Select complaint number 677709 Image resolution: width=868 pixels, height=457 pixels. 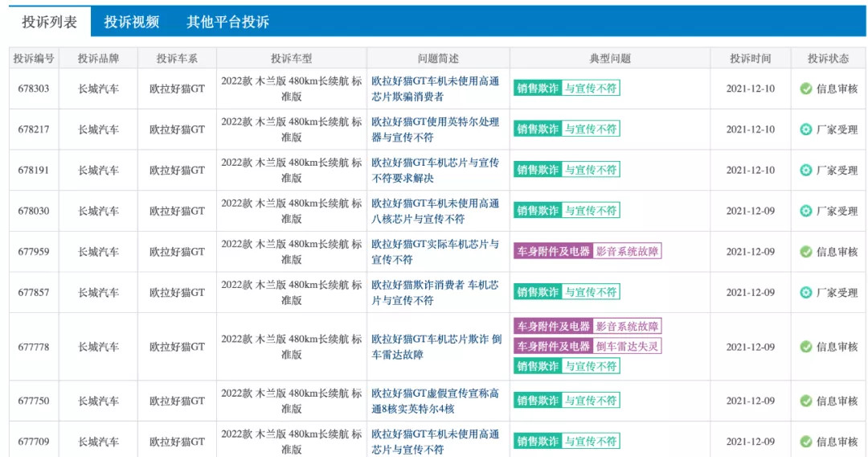click(x=34, y=442)
